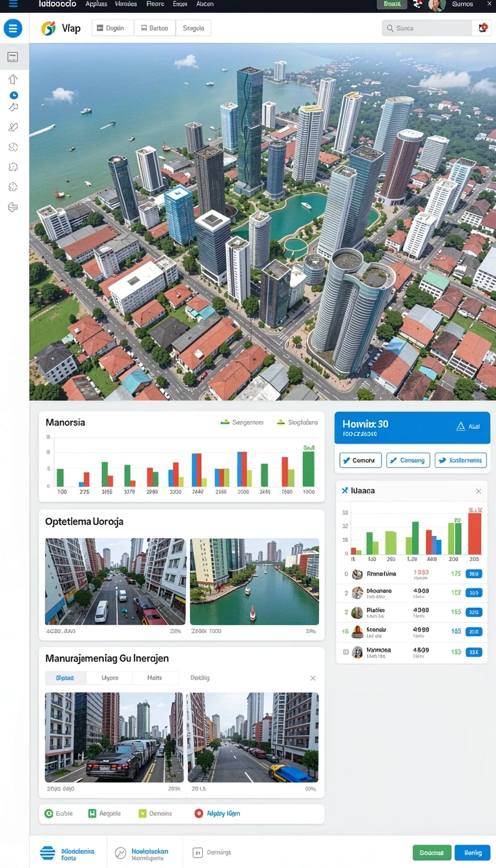
Task: Click the blue button in the Mmnaca row
Action: tap(474, 652)
